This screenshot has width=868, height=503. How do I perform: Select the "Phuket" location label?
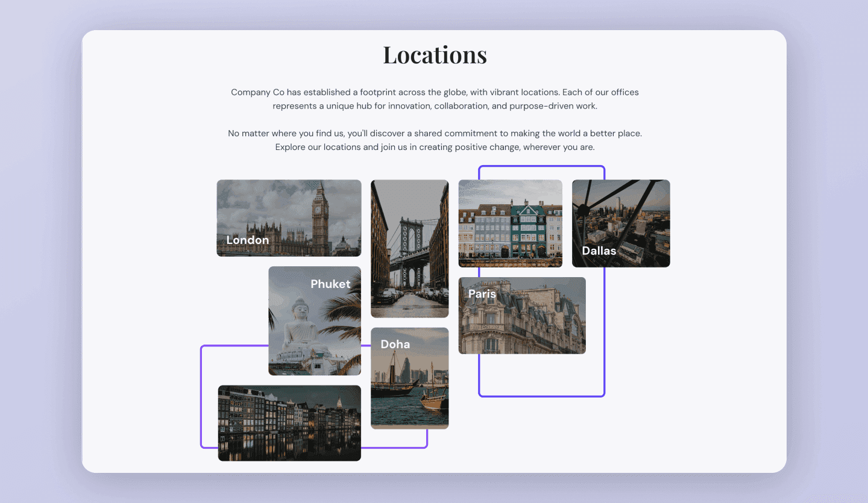pos(330,284)
